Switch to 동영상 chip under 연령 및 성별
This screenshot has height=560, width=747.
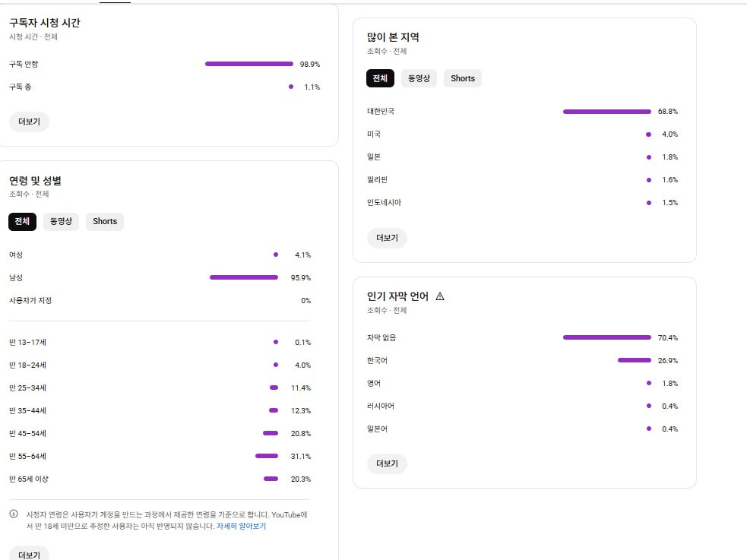pos(61,221)
